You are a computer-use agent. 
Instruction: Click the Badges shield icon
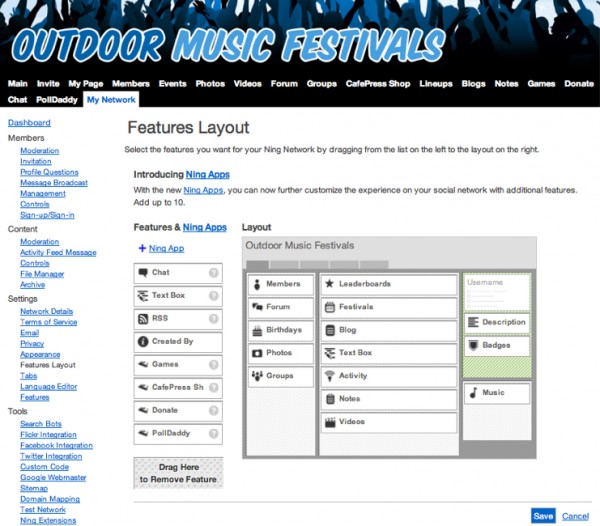coord(473,345)
